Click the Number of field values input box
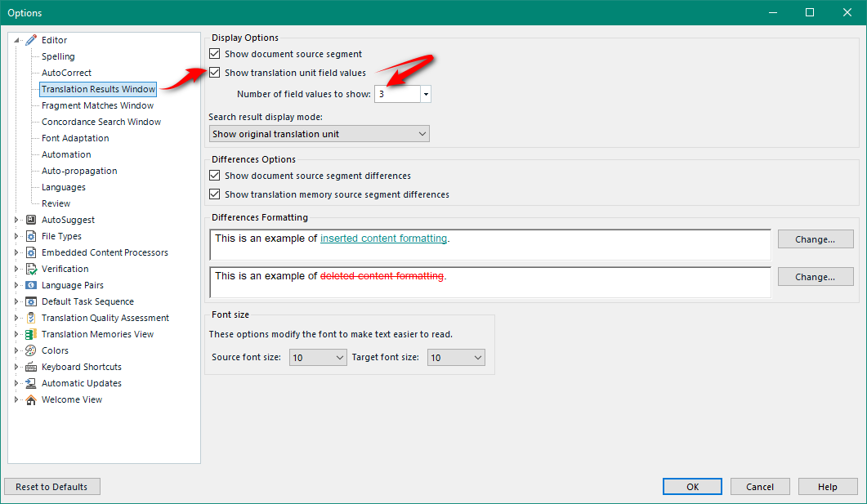Screen dimensions: 867x504 pos(397,93)
